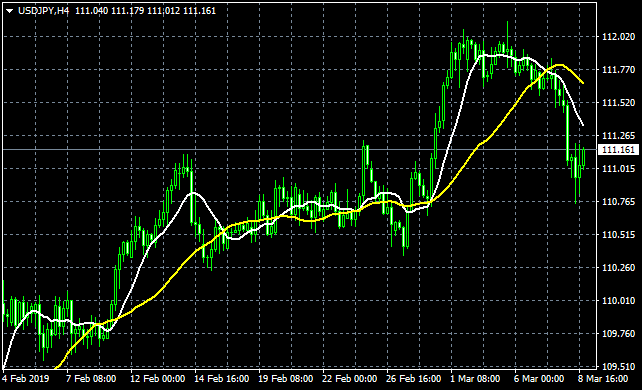The height and width of the screenshot is (390, 642).
Task: Click the 12 Feb 00:00 time label
Action: pyautogui.click(x=157, y=379)
